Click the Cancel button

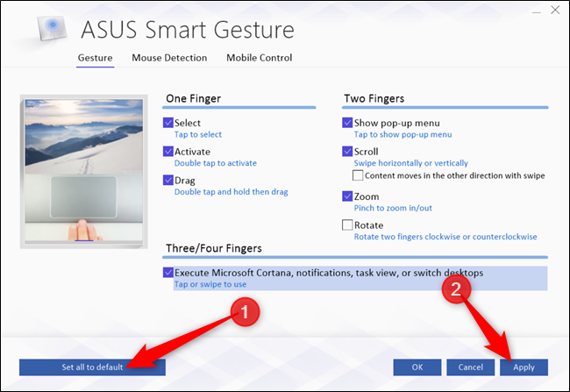click(470, 367)
